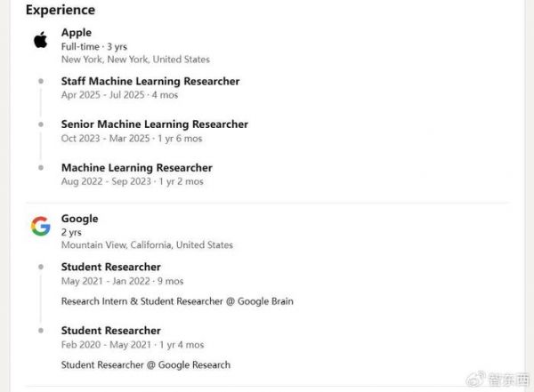This screenshot has width=534, height=392.
Task: Click the Student Researcher role dated May 2021
Action: click(x=111, y=267)
